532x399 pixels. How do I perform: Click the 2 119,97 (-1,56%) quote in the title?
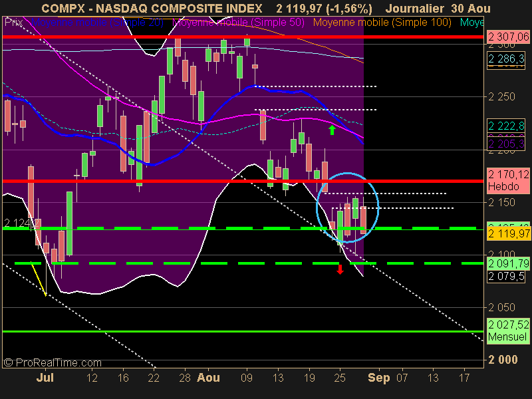click(x=324, y=8)
